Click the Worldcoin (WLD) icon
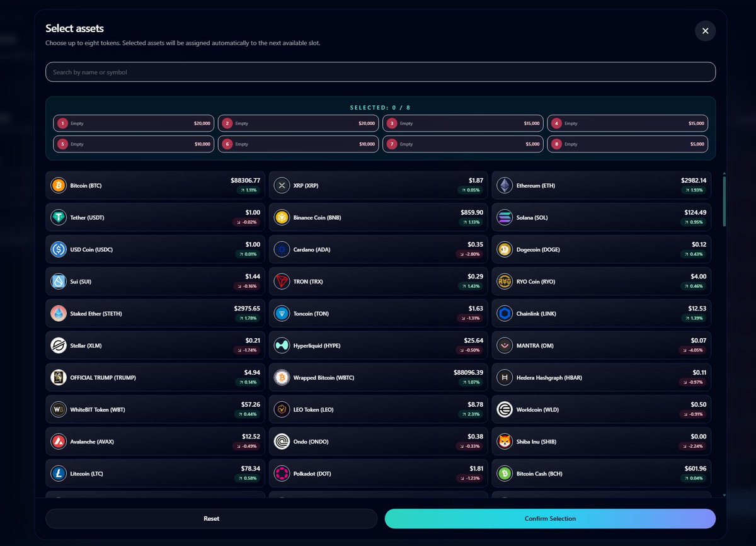This screenshot has width=756, height=546. (505, 410)
